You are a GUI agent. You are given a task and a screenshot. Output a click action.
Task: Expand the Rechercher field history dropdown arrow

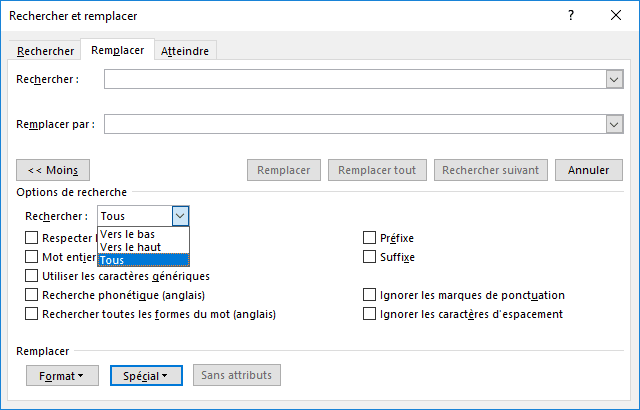coord(614,79)
